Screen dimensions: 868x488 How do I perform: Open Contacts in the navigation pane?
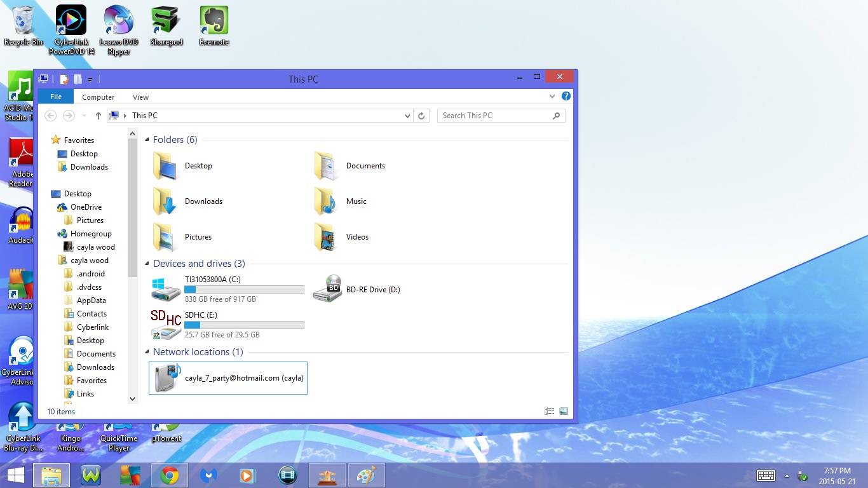85,314
